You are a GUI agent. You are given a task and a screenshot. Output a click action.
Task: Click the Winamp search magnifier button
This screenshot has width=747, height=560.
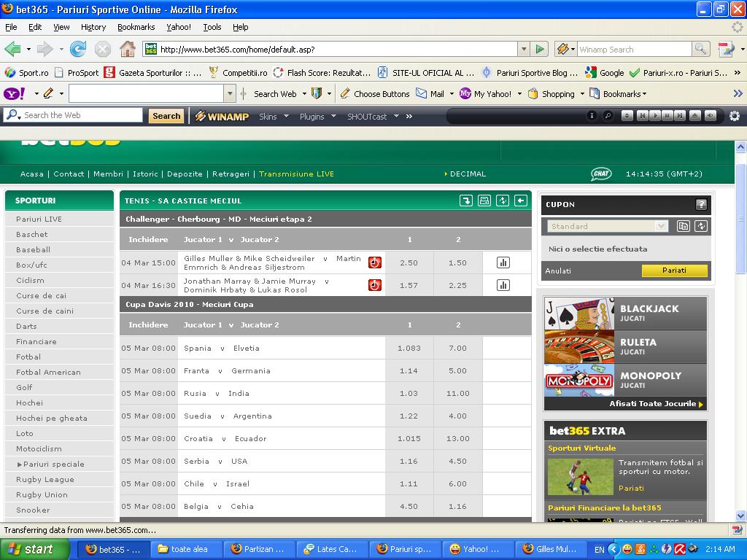pos(700,49)
